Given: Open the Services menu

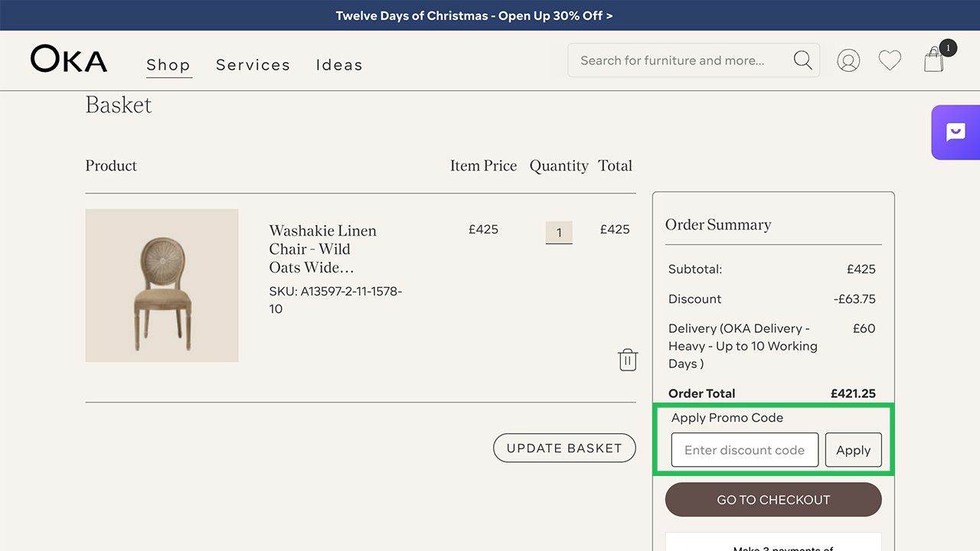Looking at the screenshot, I should pos(253,65).
